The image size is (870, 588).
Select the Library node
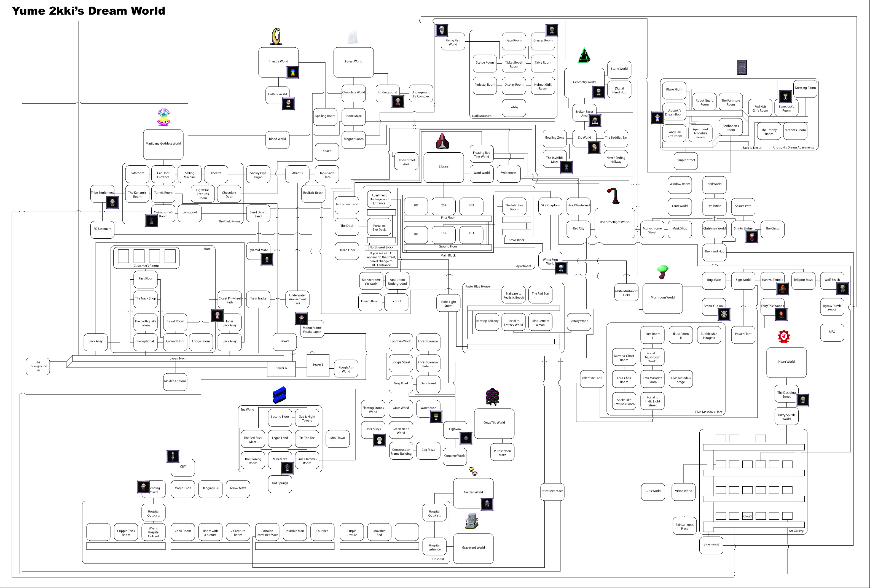[x=444, y=167]
